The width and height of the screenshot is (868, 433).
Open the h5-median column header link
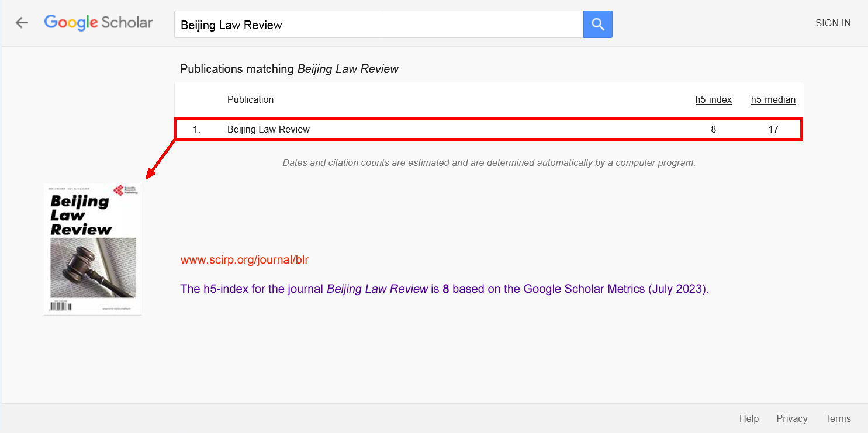pyautogui.click(x=773, y=99)
